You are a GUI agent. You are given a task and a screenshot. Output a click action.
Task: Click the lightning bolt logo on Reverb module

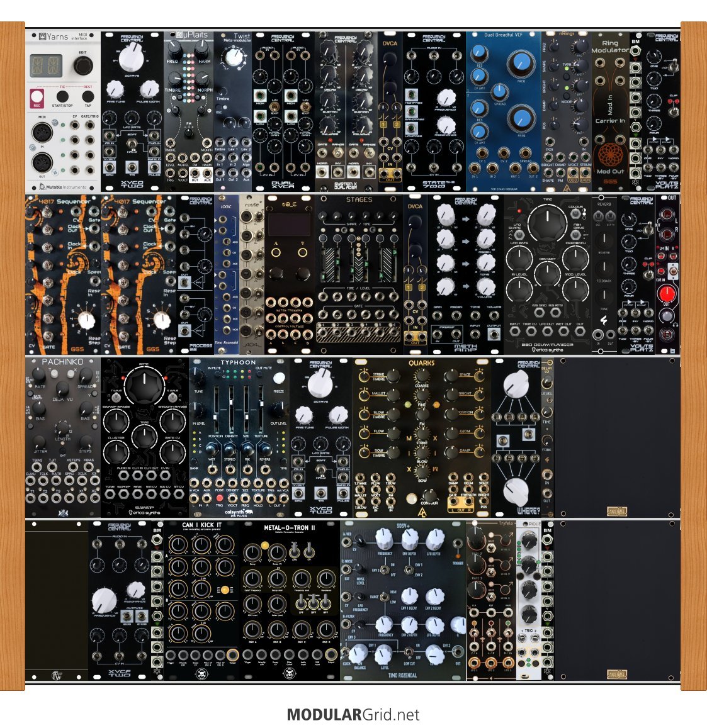coord(604,320)
